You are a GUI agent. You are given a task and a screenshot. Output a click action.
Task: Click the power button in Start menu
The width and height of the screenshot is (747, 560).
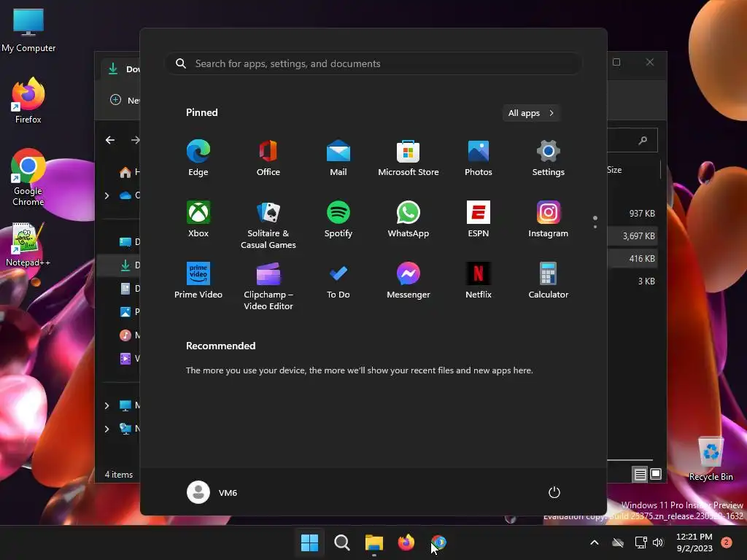[554, 492]
